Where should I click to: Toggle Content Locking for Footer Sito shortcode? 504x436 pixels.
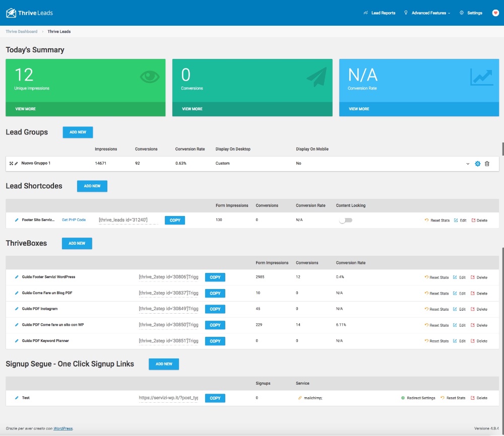(x=346, y=220)
